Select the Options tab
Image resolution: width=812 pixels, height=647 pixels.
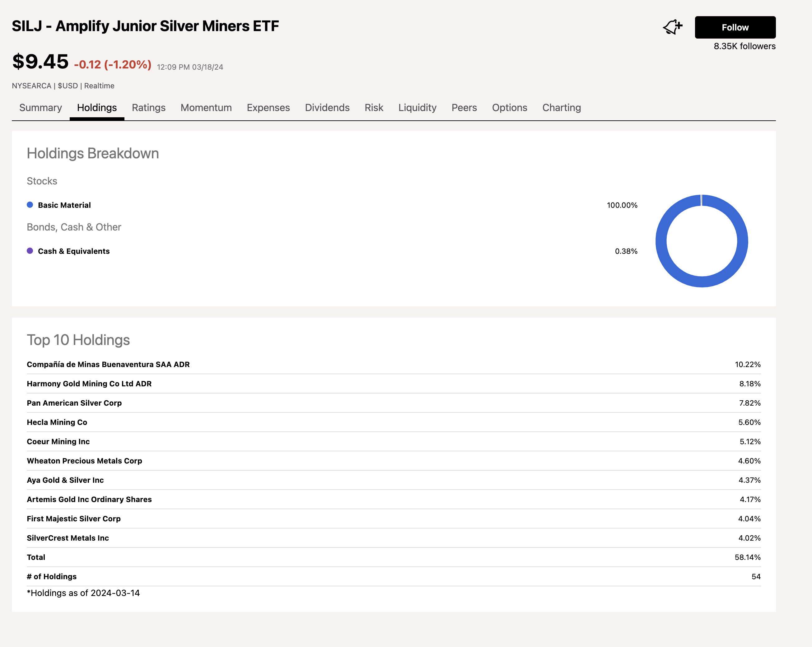[509, 108]
